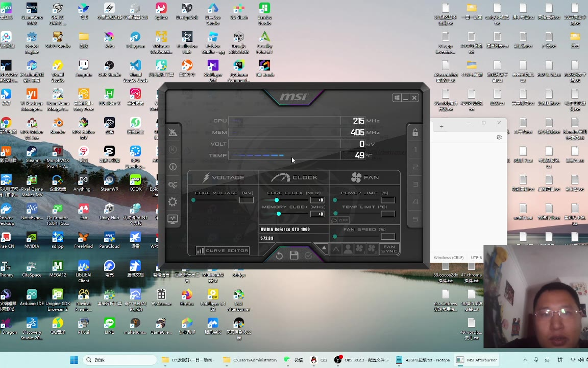Open the Tilt Brush desktop shortcut
588x368 pixels.
[x=265, y=68]
